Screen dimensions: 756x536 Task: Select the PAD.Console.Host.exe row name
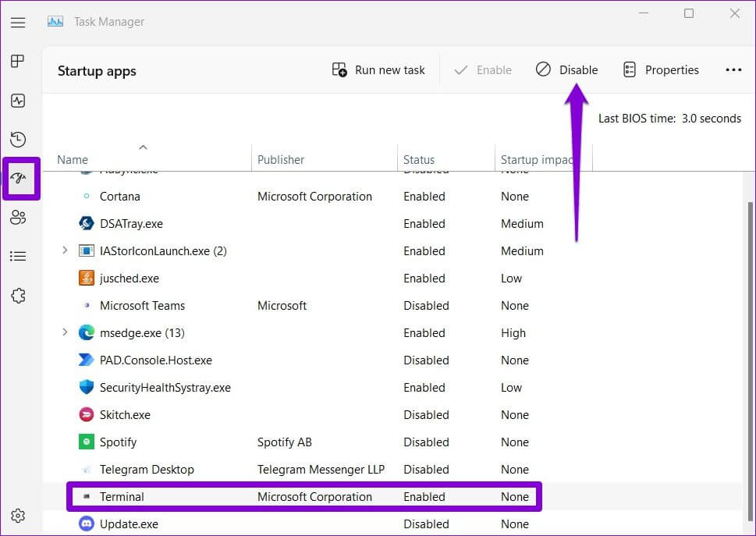pyautogui.click(x=156, y=360)
